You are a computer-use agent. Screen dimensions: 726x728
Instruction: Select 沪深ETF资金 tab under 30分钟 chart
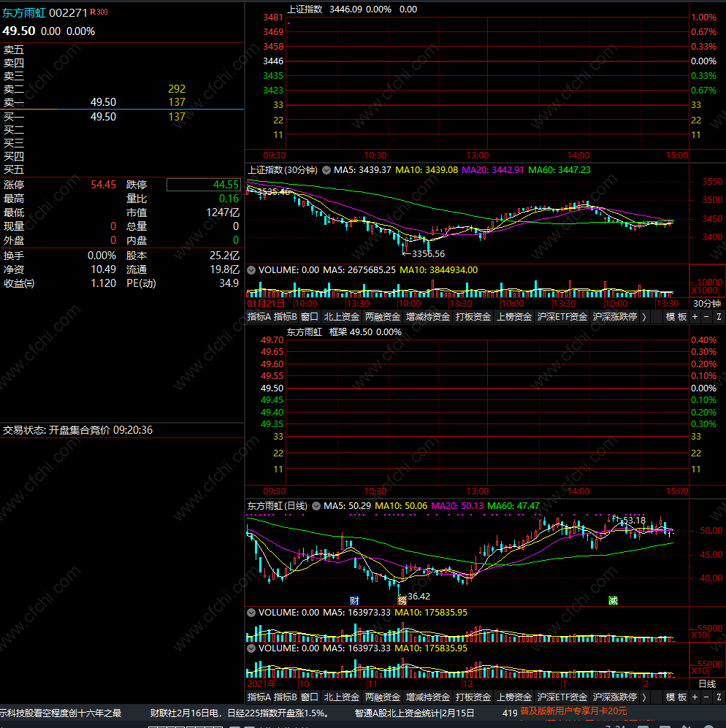[x=562, y=317]
